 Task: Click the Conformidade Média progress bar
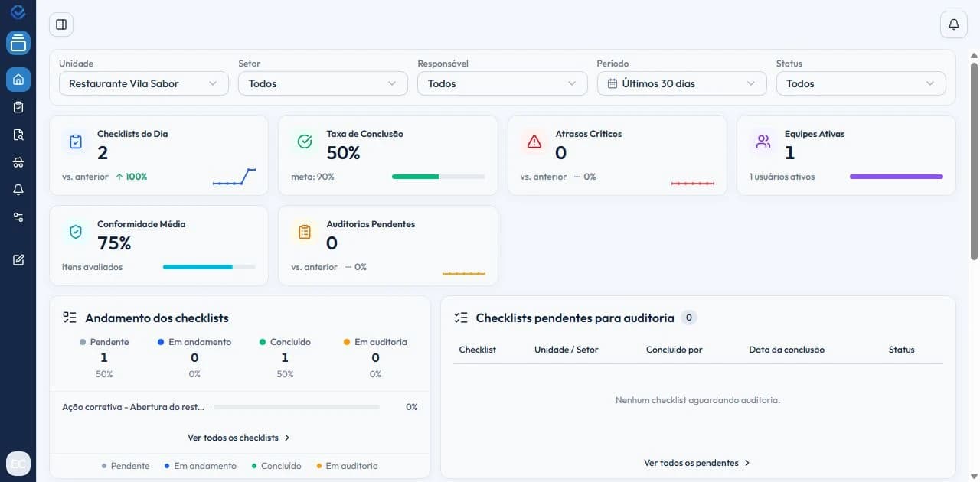tap(209, 267)
